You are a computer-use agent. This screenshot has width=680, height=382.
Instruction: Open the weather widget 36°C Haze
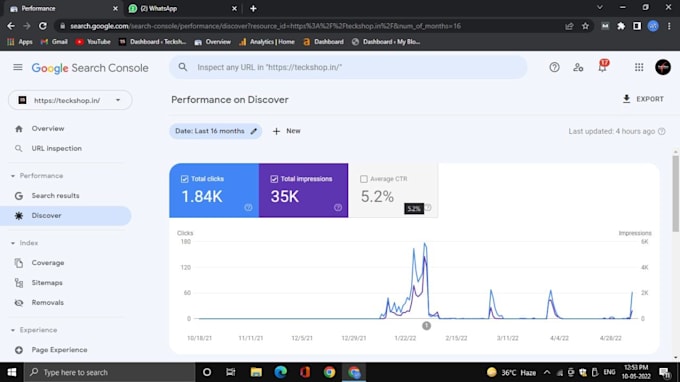click(x=511, y=372)
